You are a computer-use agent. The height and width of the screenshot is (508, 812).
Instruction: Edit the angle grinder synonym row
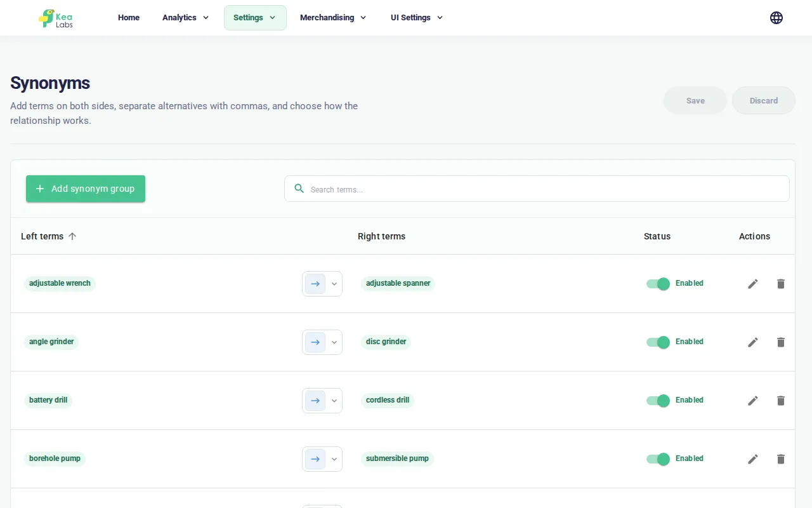point(753,342)
